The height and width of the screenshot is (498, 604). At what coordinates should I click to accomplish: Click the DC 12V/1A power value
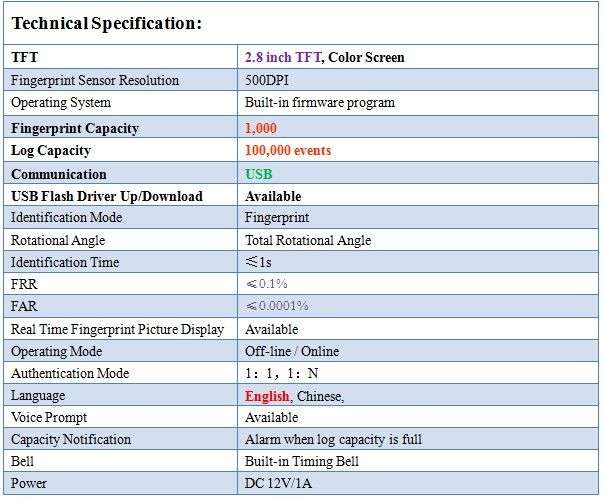click(x=278, y=483)
